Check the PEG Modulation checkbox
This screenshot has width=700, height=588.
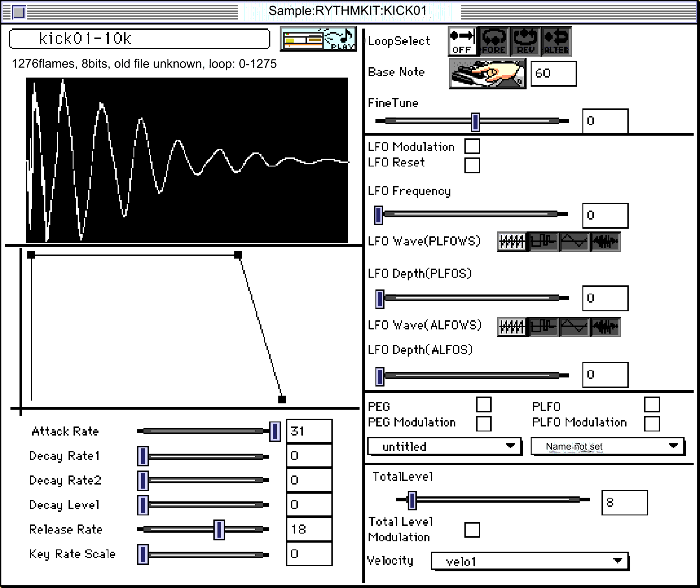(x=484, y=424)
